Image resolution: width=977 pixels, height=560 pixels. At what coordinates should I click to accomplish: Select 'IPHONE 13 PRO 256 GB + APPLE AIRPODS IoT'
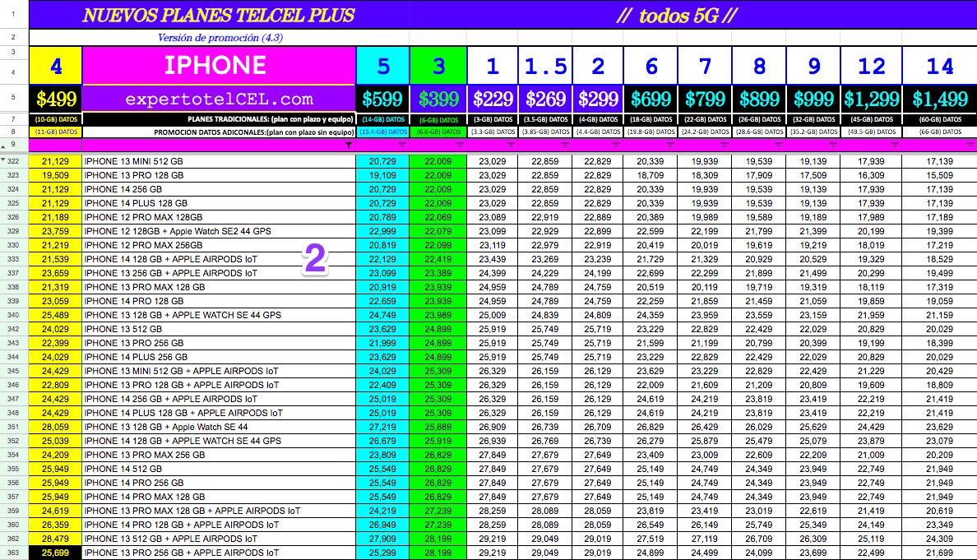[219, 553]
